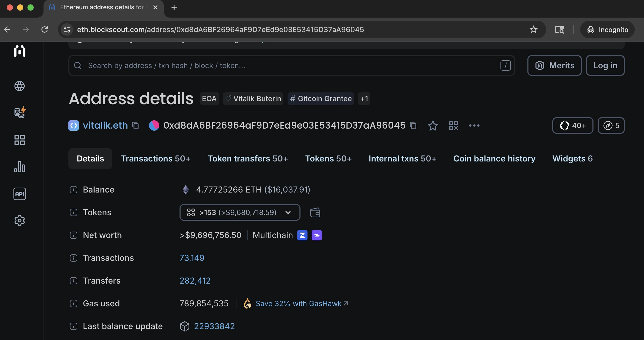Open the apps grid icon in sidebar
The image size is (644, 340).
coord(20,140)
